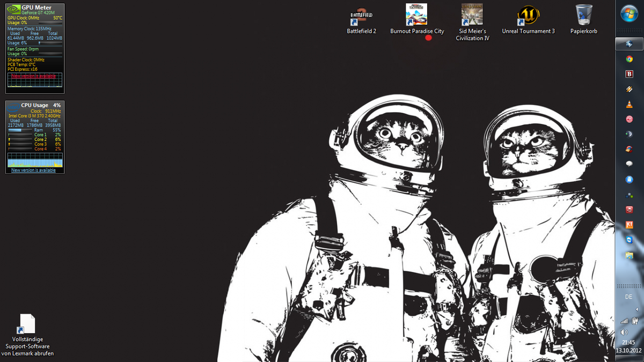Screen dimensions: 644x362
Task: Click the NVIDIA logo in GPU Meter
Action: coord(13,10)
